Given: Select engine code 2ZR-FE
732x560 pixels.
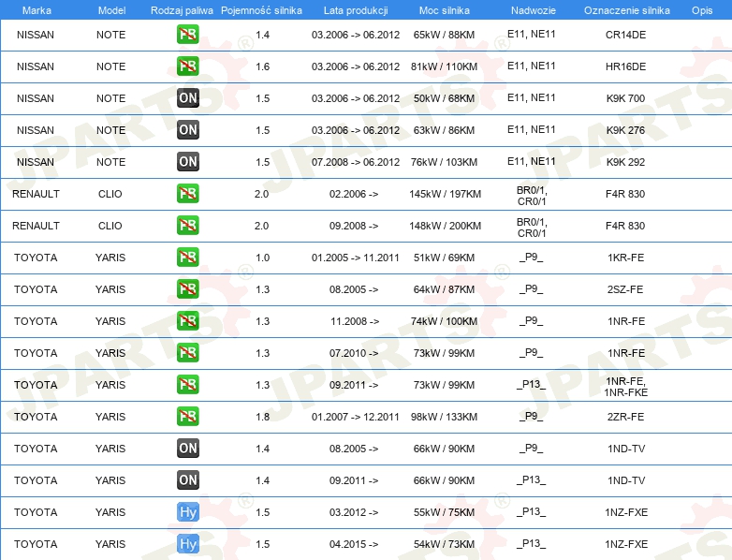Looking at the screenshot, I should [625, 417].
